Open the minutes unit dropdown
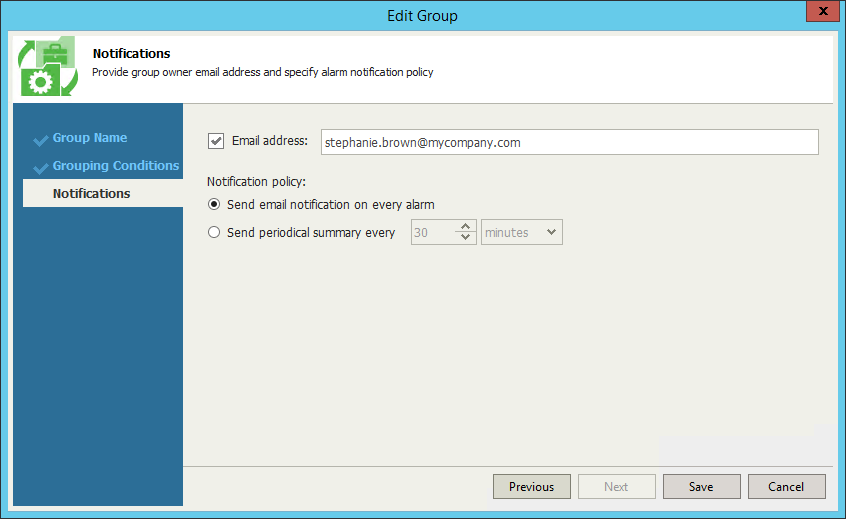Image resolution: width=846 pixels, height=519 pixels. 522,232
